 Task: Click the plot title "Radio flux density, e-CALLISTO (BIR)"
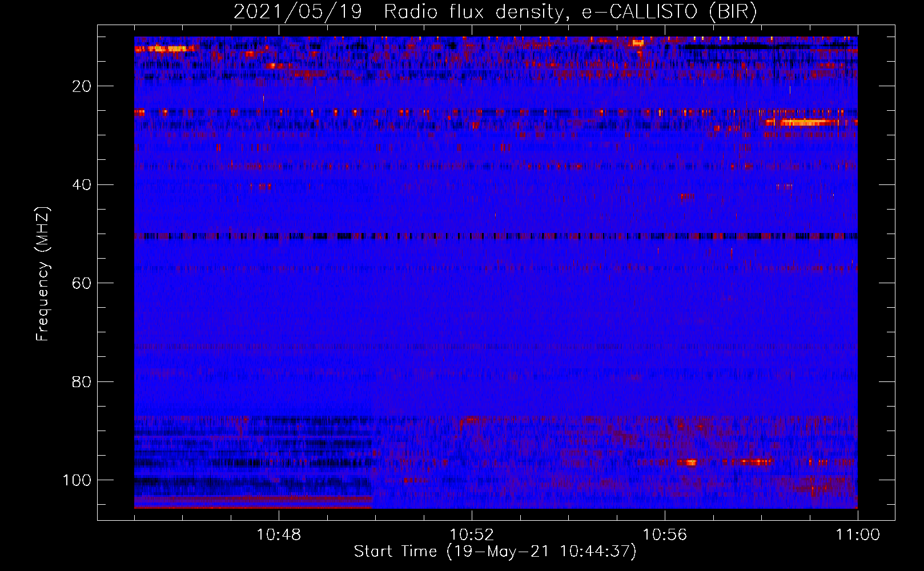coord(571,11)
